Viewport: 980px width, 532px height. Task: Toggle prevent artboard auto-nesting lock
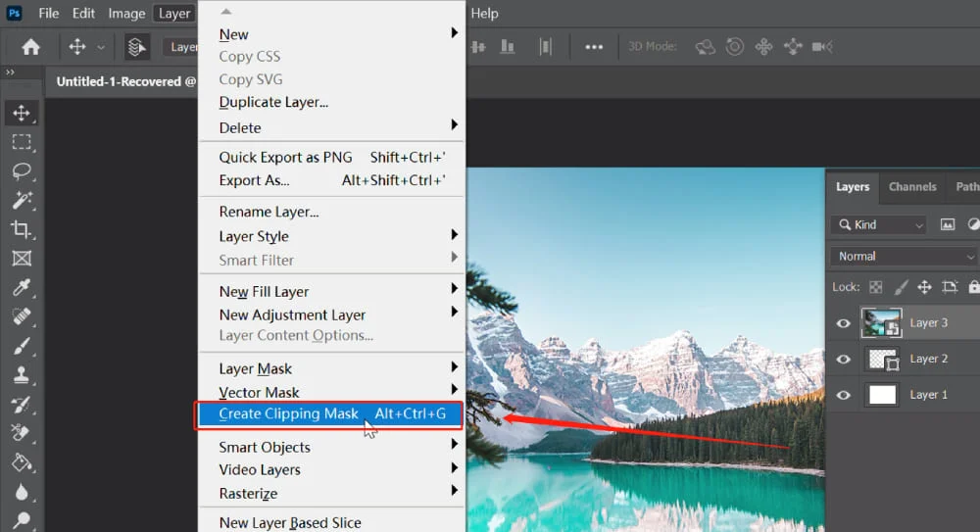click(x=950, y=287)
